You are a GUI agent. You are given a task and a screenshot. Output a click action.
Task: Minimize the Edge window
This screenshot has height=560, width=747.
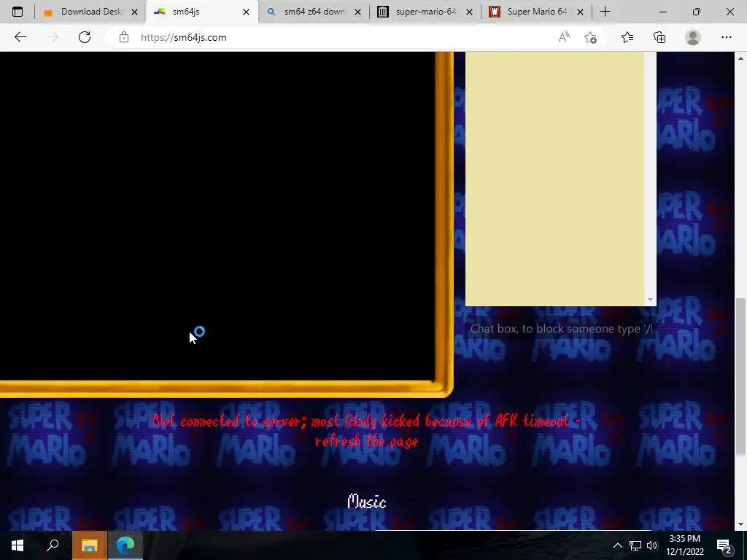coord(662,12)
